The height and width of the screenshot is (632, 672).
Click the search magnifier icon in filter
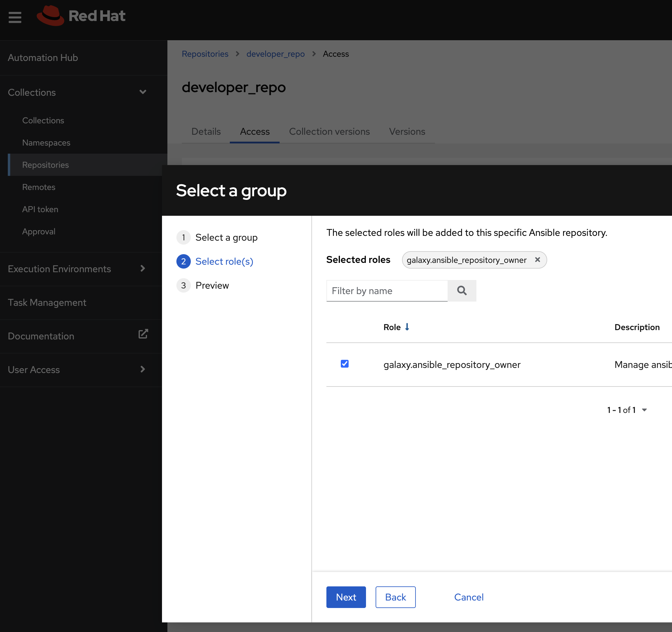[x=462, y=290]
